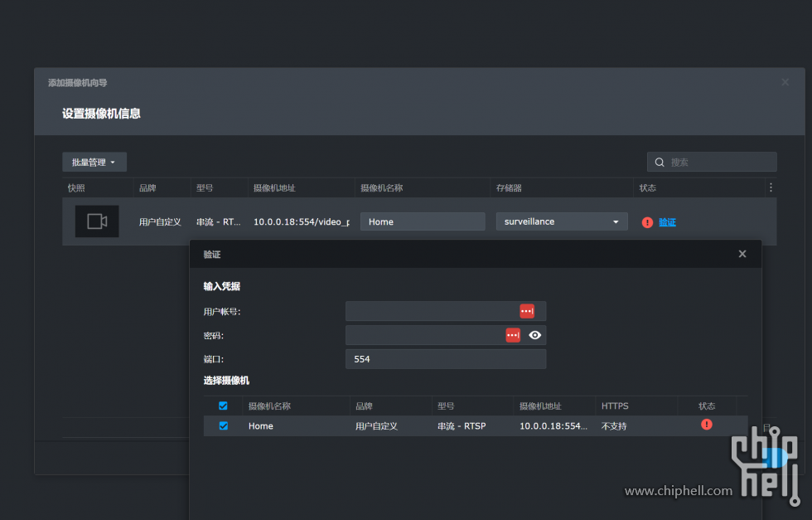Click the 品牌 header in 验证 dialog
The height and width of the screenshot is (520, 812).
364,406
